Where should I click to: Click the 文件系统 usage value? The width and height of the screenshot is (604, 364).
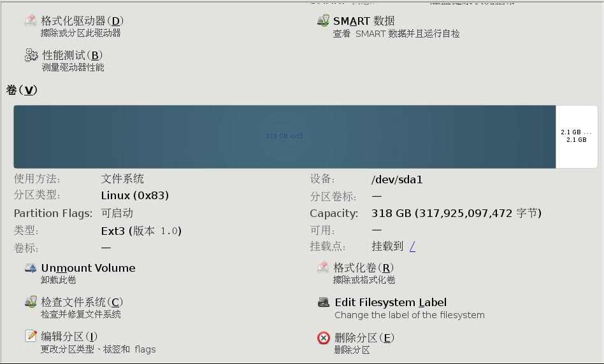[122, 179]
